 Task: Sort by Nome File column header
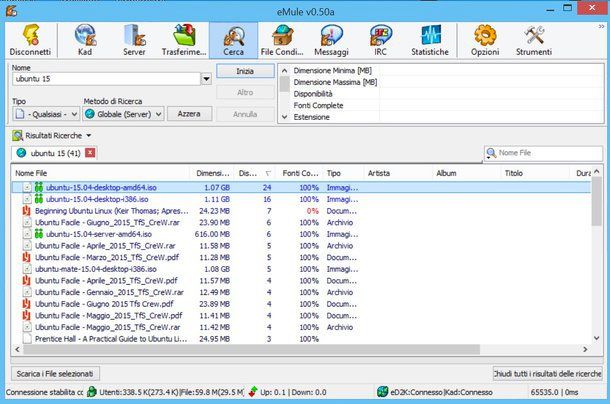point(101,173)
